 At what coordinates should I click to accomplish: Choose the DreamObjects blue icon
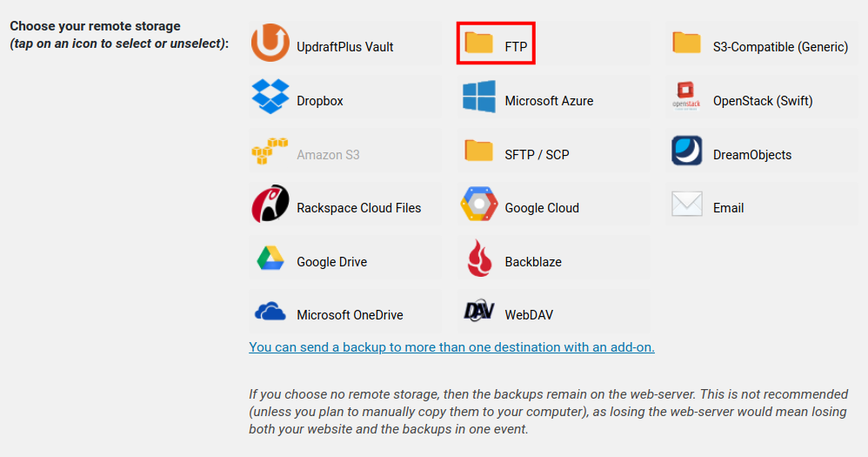point(686,151)
